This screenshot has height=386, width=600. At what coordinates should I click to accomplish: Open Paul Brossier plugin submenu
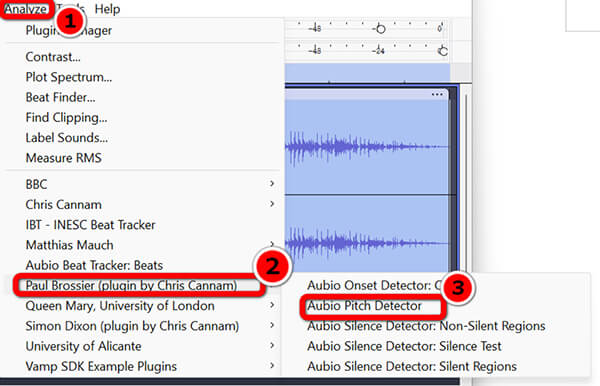[142, 286]
